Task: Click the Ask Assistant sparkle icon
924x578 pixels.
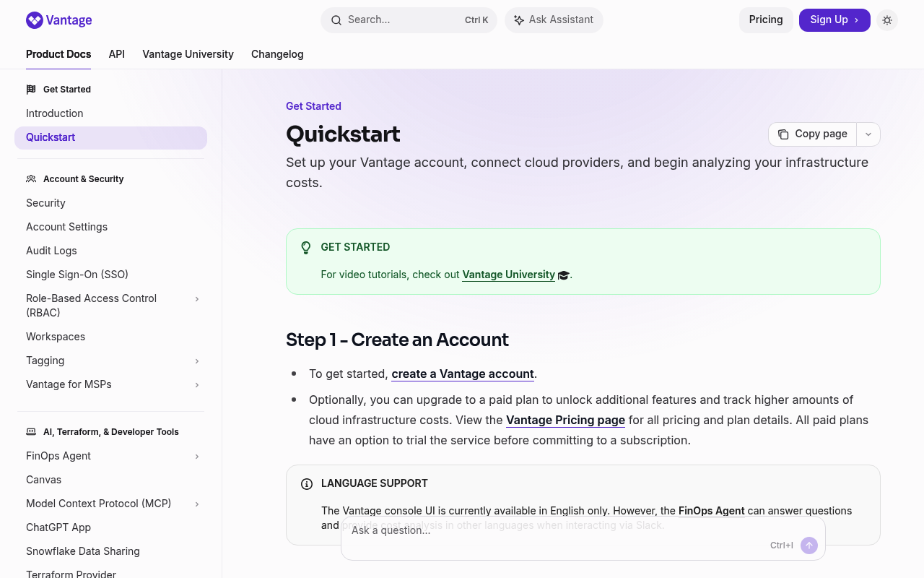Action: (519, 20)
